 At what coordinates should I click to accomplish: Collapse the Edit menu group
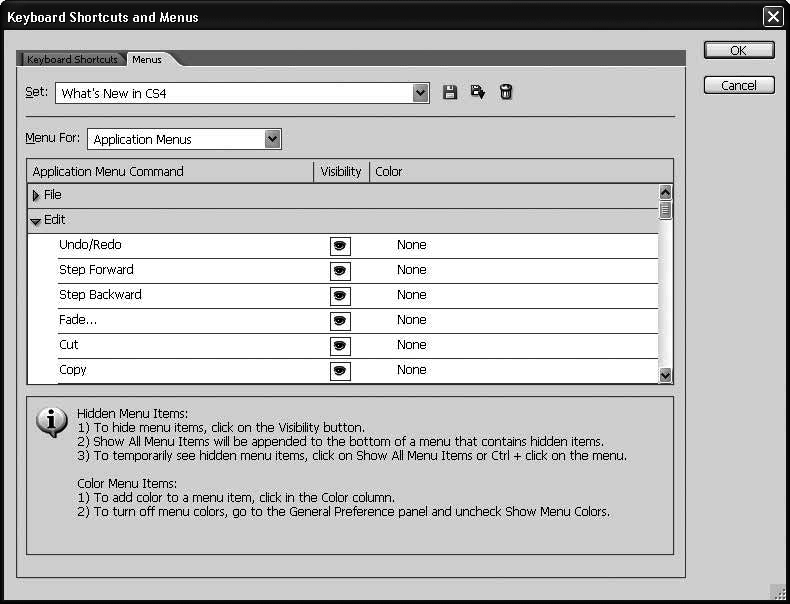(x=35, y=221)
